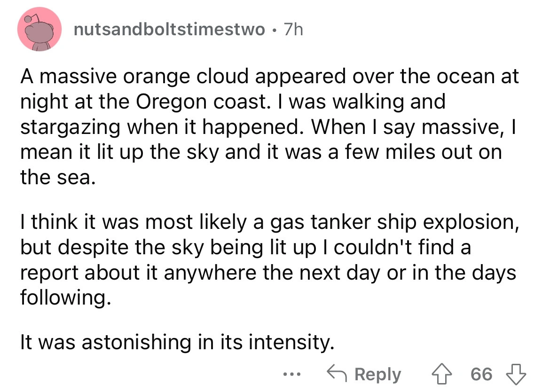Screen dimensions: 550x392
Task: Downvote the Oregon coast comment
Action: [x=517, y=374]
